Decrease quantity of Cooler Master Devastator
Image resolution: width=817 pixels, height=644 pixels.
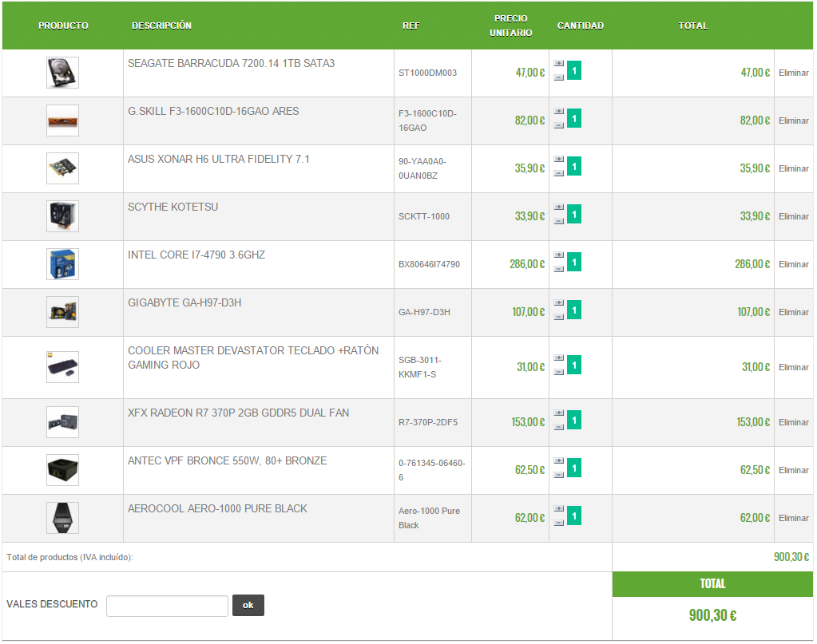point(558,372)
